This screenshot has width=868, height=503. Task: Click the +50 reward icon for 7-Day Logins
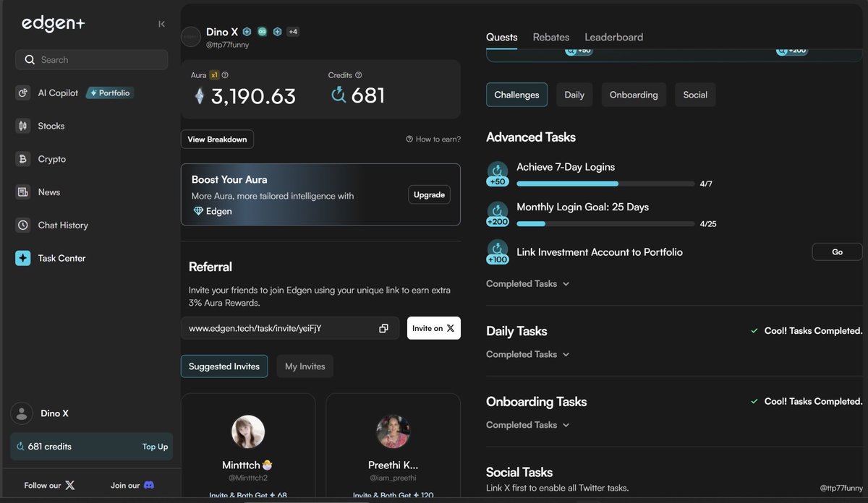498,174
